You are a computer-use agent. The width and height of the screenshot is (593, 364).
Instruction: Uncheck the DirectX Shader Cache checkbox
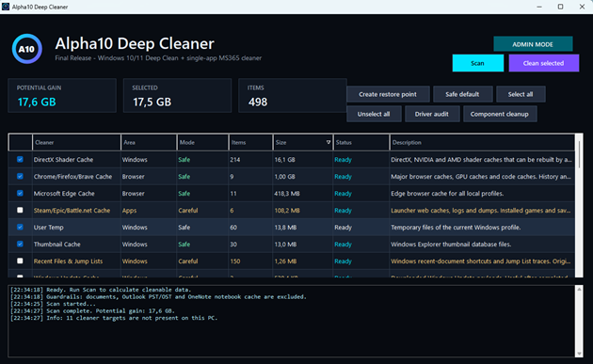(20, 160)
